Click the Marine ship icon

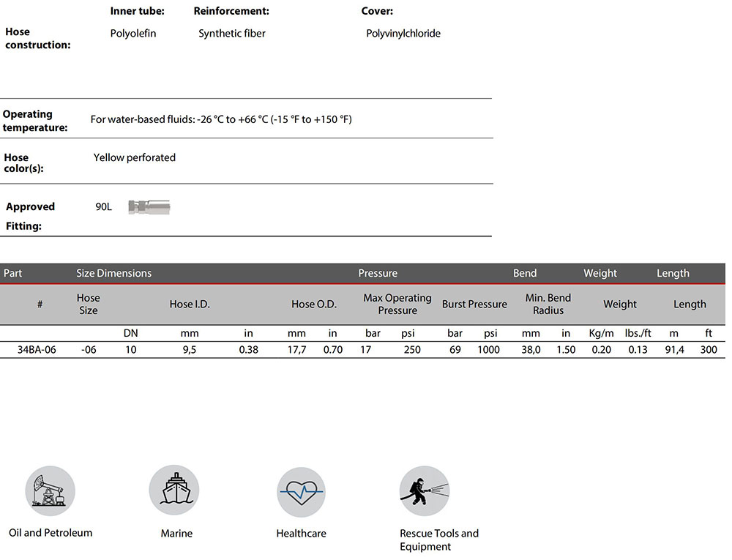174,490
